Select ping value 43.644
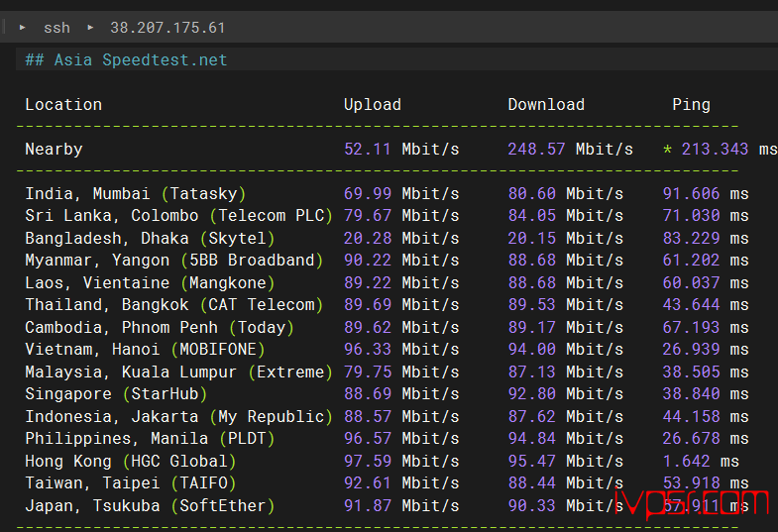Viewport: 778px width, 532px height. pyautogui.click(x=691, y=305)
